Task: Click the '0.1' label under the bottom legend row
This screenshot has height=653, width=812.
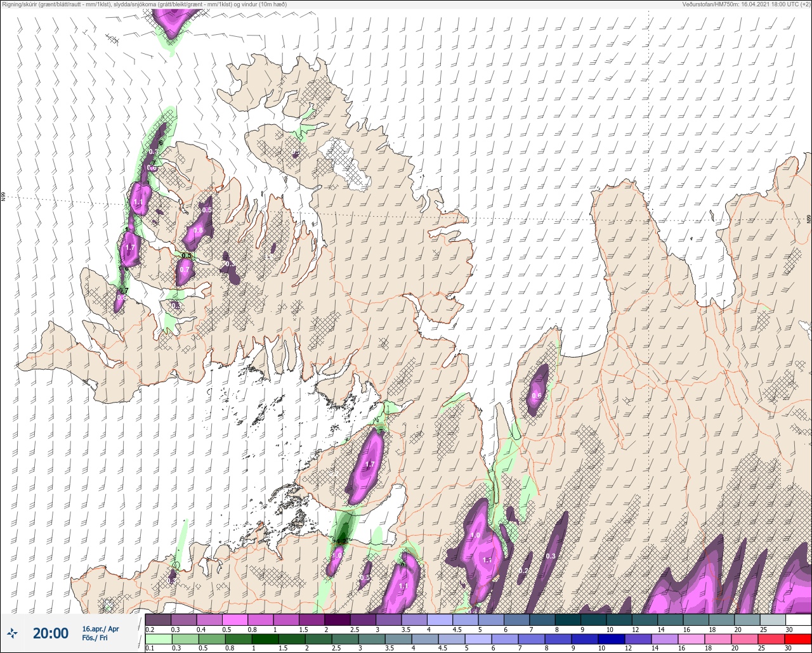Action: click(x=150, y=648)
